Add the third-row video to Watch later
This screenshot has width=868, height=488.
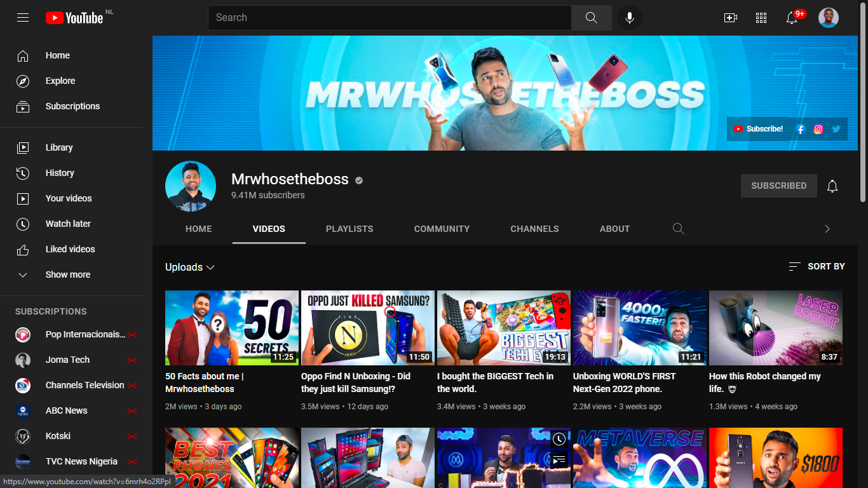click(559, 439)
